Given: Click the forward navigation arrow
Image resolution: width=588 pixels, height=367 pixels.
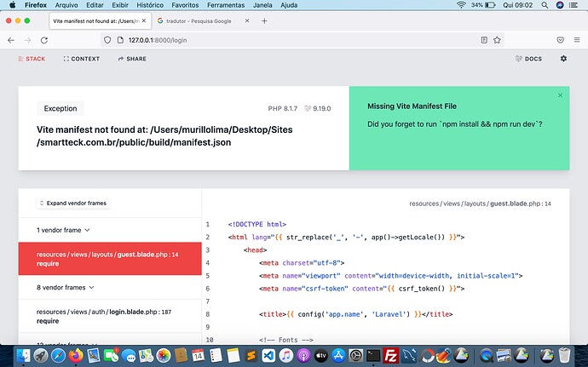Looking at the screenshot, I should 27,40.
